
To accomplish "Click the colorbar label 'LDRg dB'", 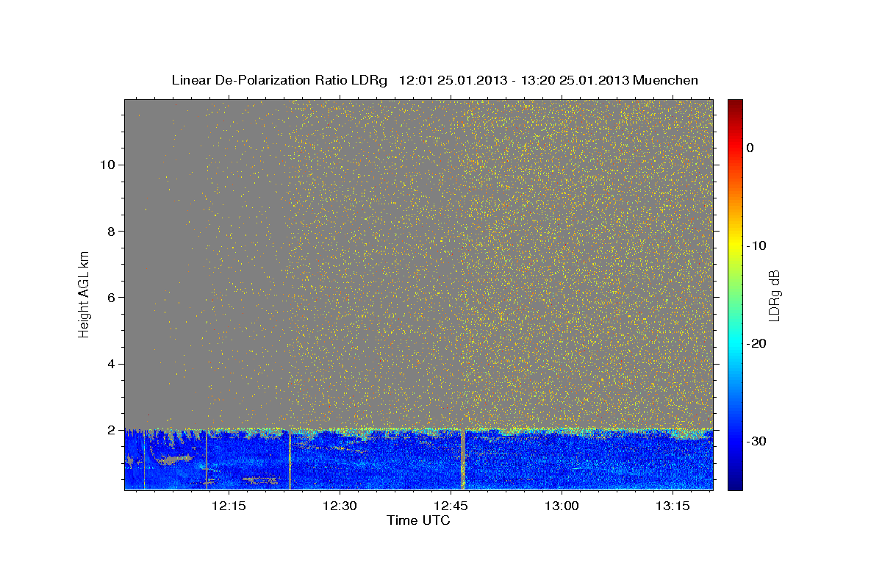I will coord(774,295).
